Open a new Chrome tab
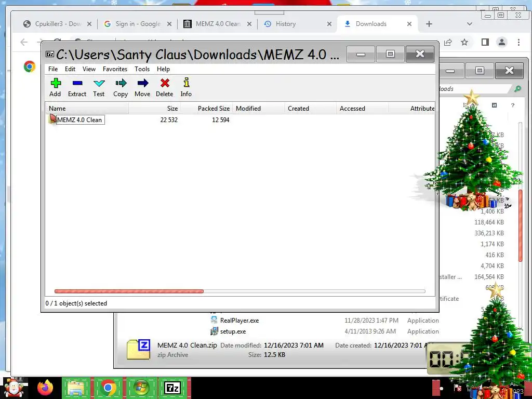Screen dimensions: 532x399 429,24
